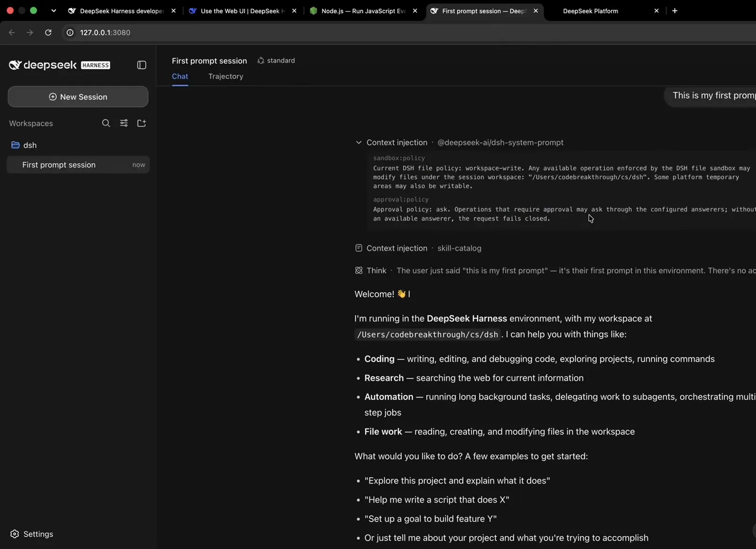
Task: Click the Welcome! greeting line
Action: click(x=382, y=294)
